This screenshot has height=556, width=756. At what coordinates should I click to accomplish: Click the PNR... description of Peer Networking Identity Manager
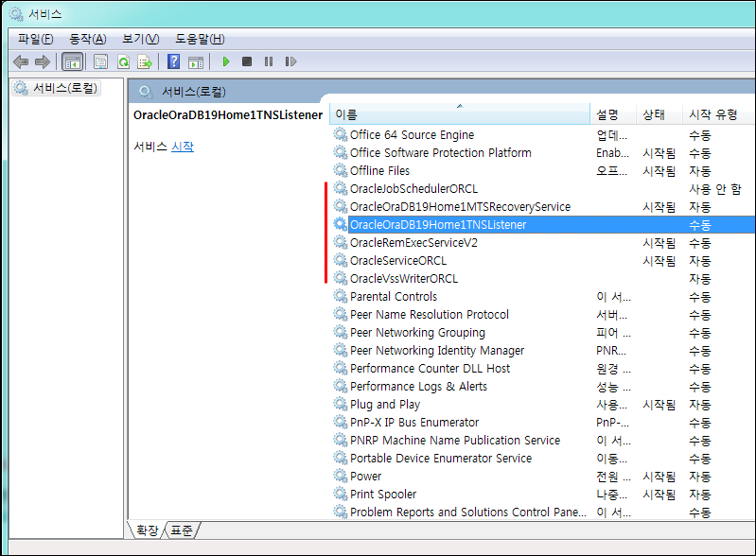pos(611,350)
